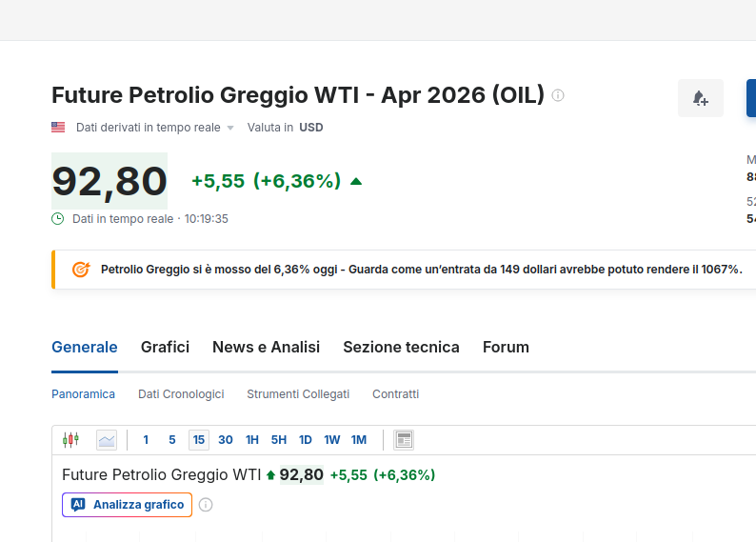
Task: Click the info icon next to the title
Action: click(558, 95)
